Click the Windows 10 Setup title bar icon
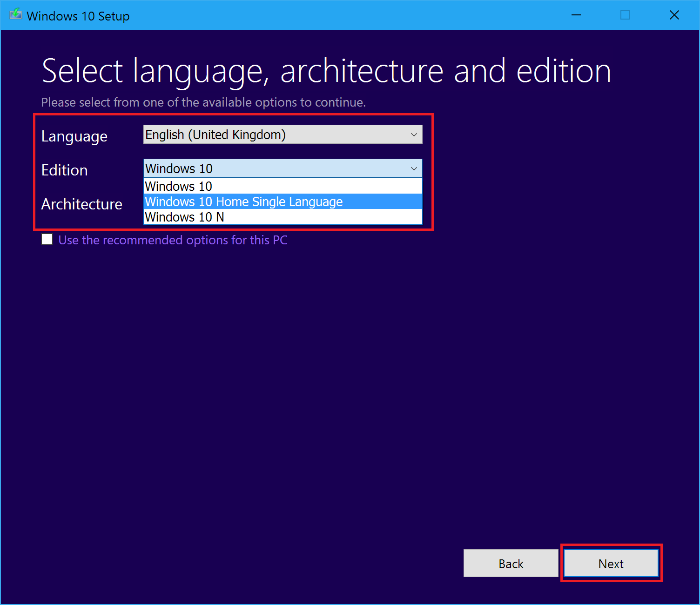This screenshot has width=700, height=605. click(15, 14)
